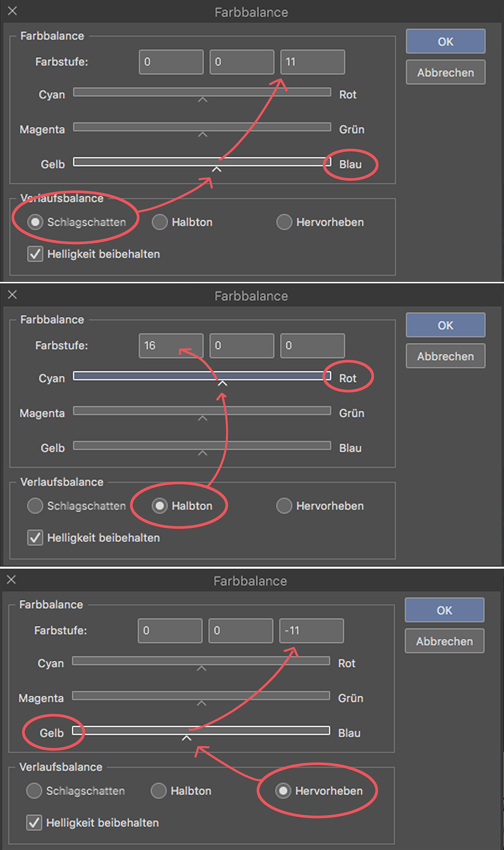Screen dimensions: 504x850
Task: Click the Cyan-Rot slider handle in Halbton dialog
Action: pyautogui.click(x=222, y=383)
